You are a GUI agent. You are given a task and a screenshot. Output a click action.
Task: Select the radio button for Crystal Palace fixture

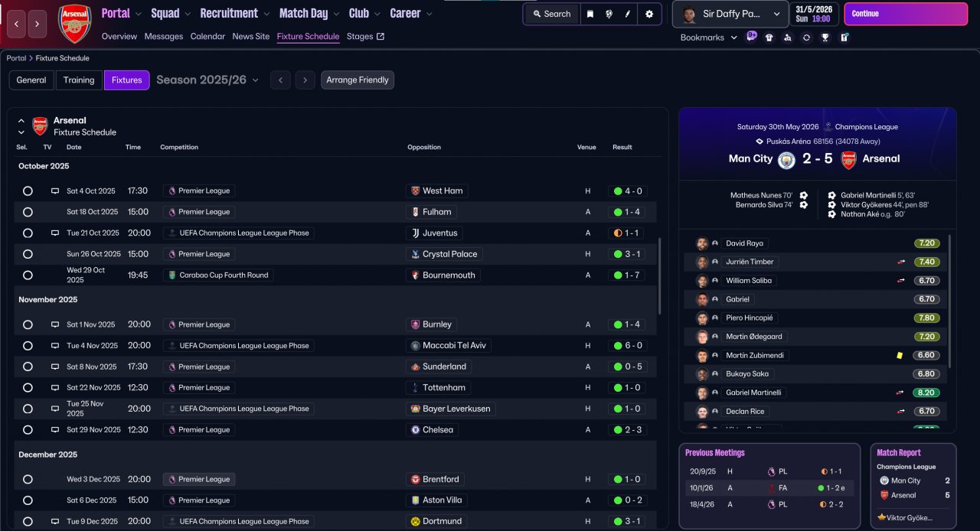pyautogui.click(x=28, y=254)
